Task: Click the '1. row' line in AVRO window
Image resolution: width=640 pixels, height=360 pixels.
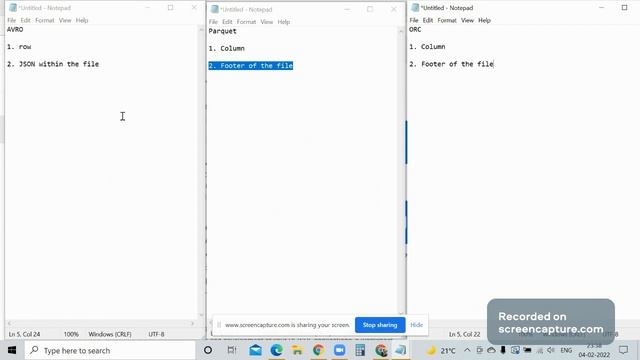Action: click(19, 47)
